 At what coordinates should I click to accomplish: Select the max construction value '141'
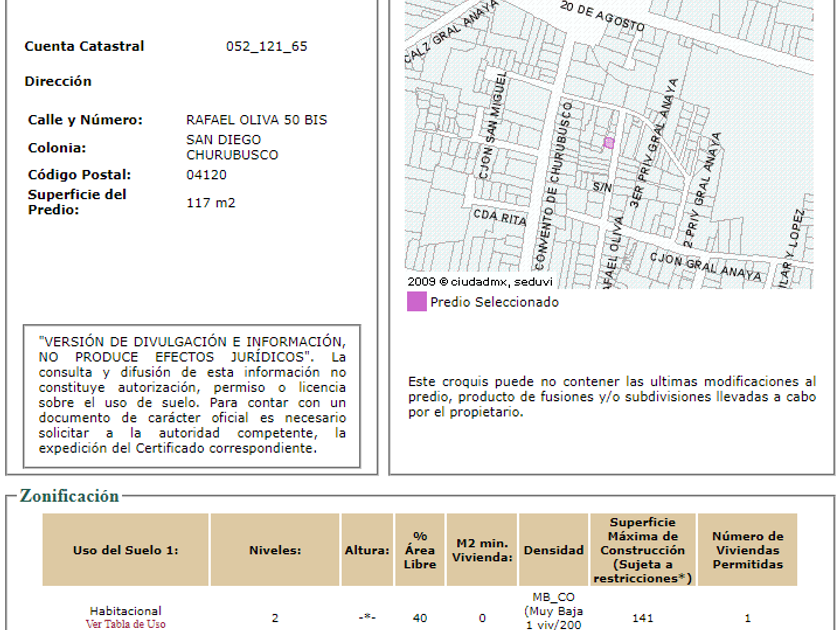pyautogui.click(x=642, y=618)
